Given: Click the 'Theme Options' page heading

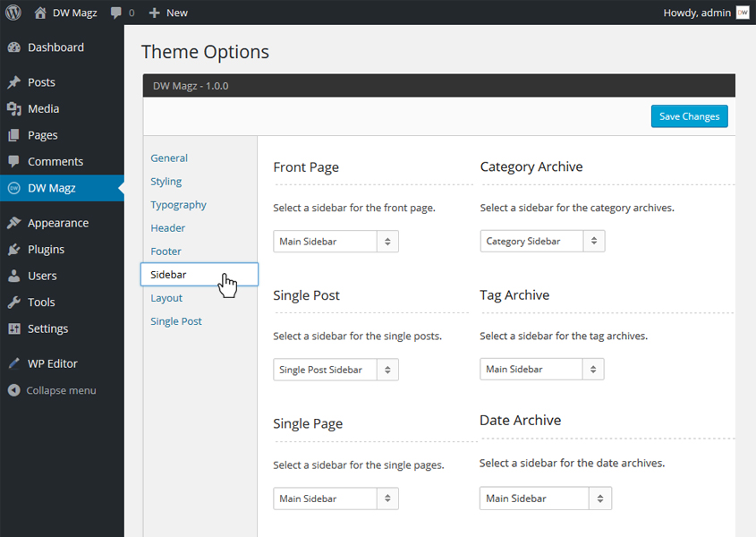Looking at the screenshot, I should coord(206,52).
